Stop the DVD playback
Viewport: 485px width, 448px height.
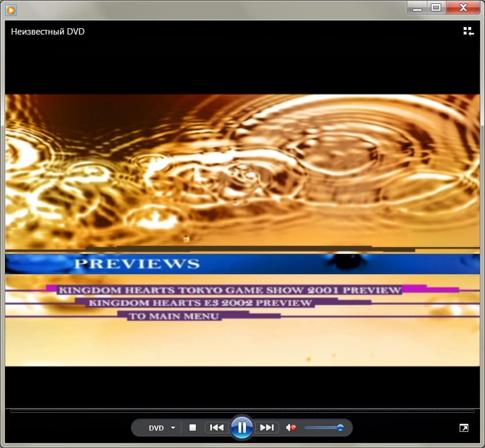(193, 428)
